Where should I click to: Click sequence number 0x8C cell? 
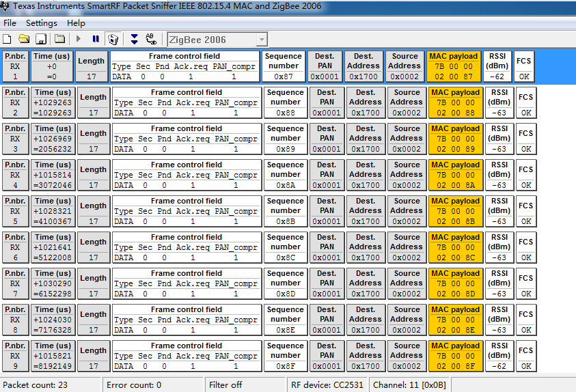(286, 247)
